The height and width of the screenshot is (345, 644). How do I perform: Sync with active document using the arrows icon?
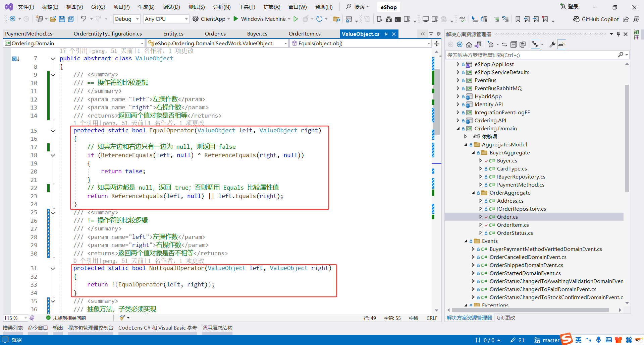click(x=504, y=45)
